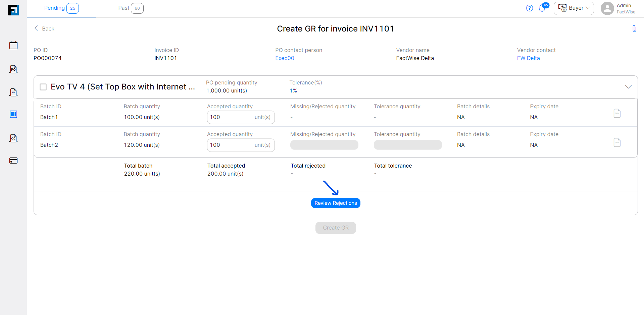Open the Payments card icon in sidebar
Image resolution: width=644 pixels, height=315 pixels.
coord(13,161)
